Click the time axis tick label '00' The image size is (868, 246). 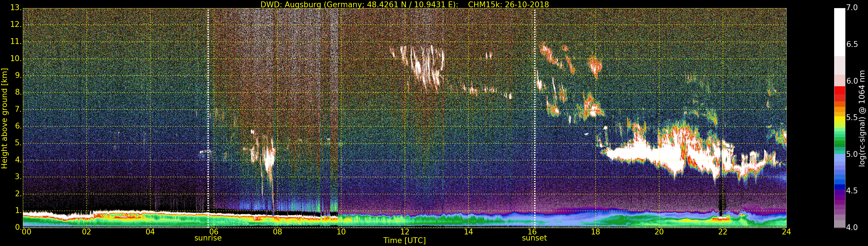coord(27,232)
